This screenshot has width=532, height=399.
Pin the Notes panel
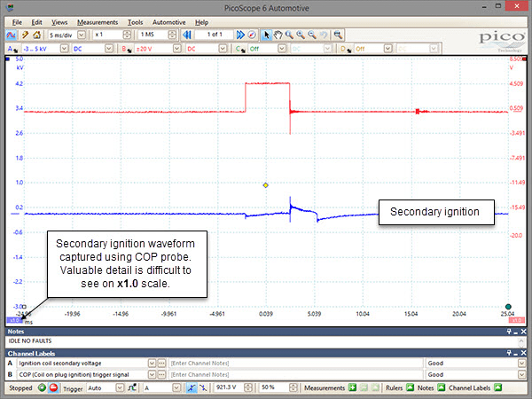[x=509, y=332]
